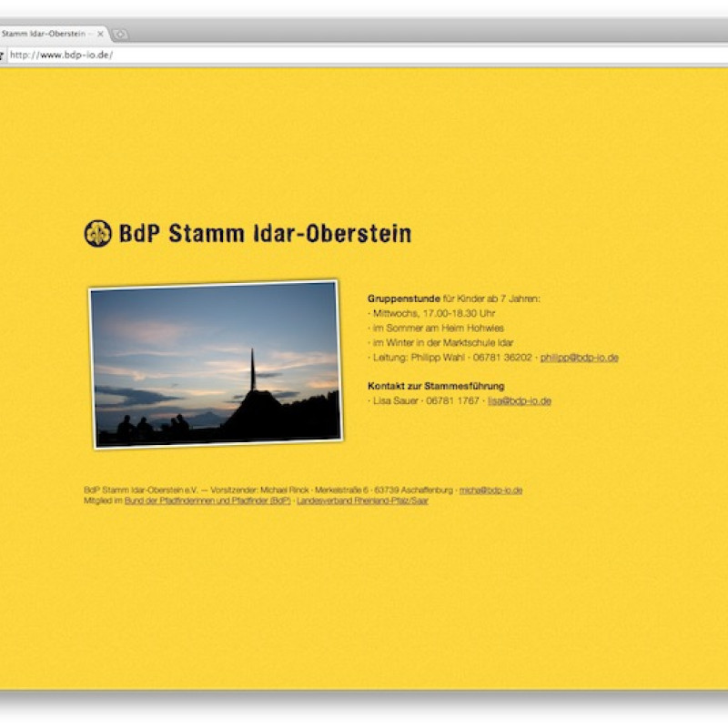This screenshot has width=728, height=728.
Task: Click the Kontakt zur Stammesführung heading
Action: coord(436,386)
